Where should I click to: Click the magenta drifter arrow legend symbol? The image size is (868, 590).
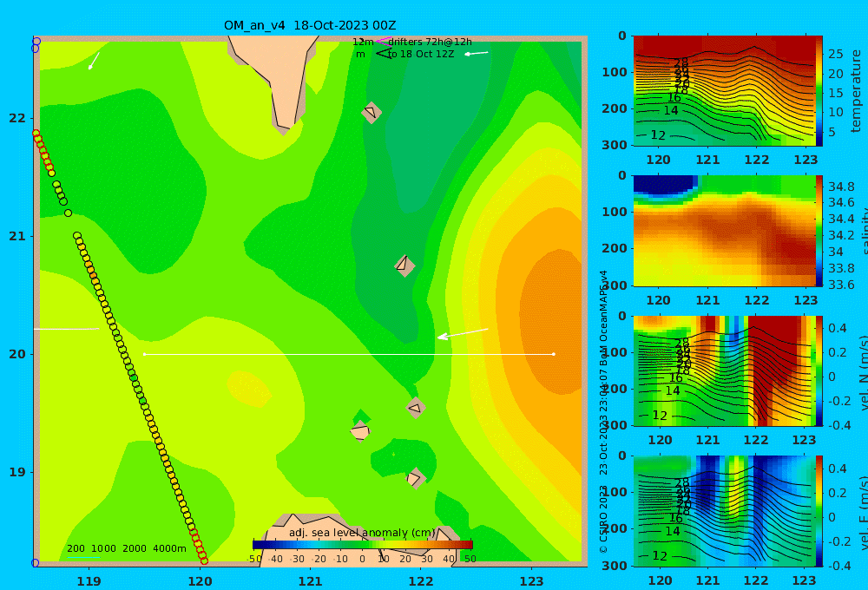384,41
